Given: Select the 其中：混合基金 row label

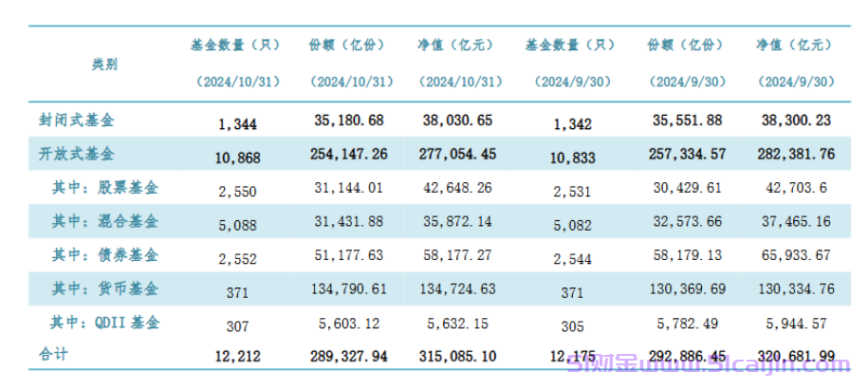Looking at the screenshot, I should click(x=105, y=221).
